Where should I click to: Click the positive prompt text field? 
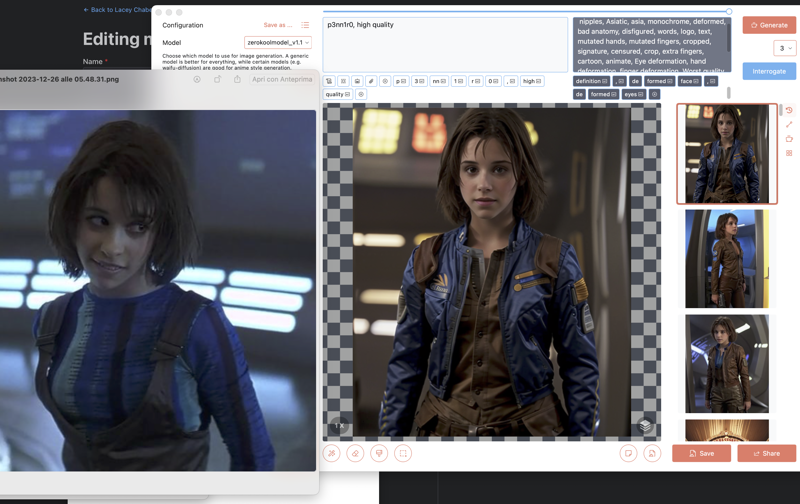[x=445, y=45]
